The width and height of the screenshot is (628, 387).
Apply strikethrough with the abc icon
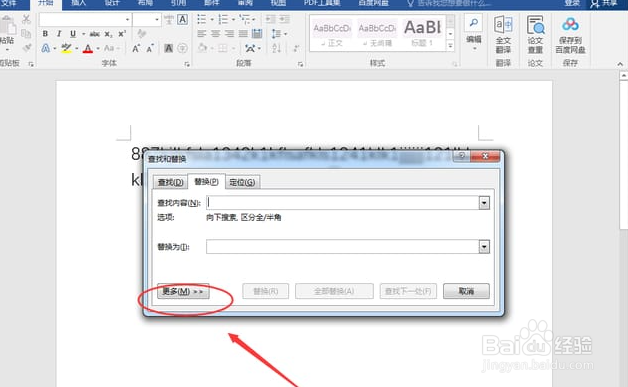click(95, 34)
